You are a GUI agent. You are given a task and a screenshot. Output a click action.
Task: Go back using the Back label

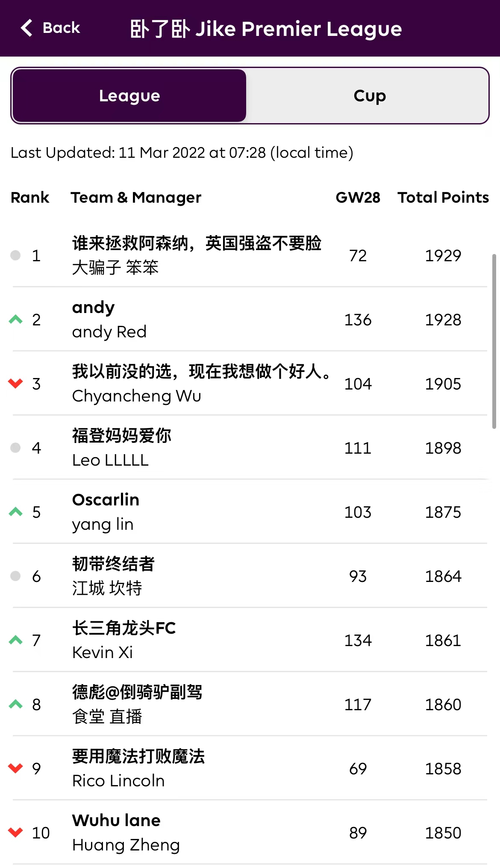point(61,28)
